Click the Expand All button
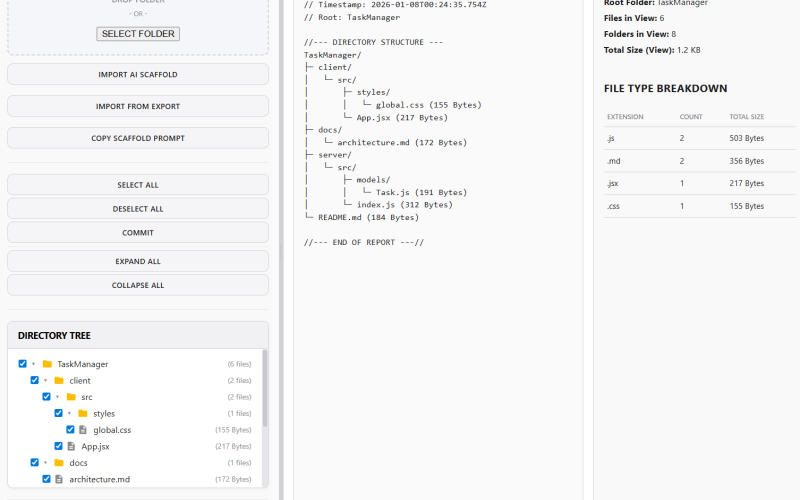Viewport: 800px width, 500px height. [x=138, y=261]
